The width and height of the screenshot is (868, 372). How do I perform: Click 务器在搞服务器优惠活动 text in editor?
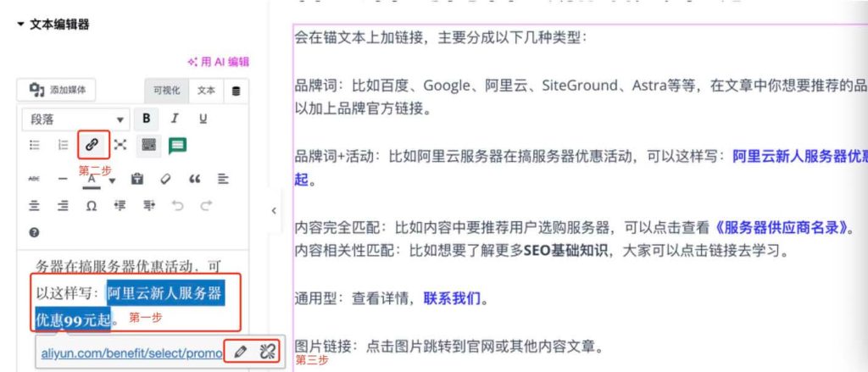[x=129, y=266]
